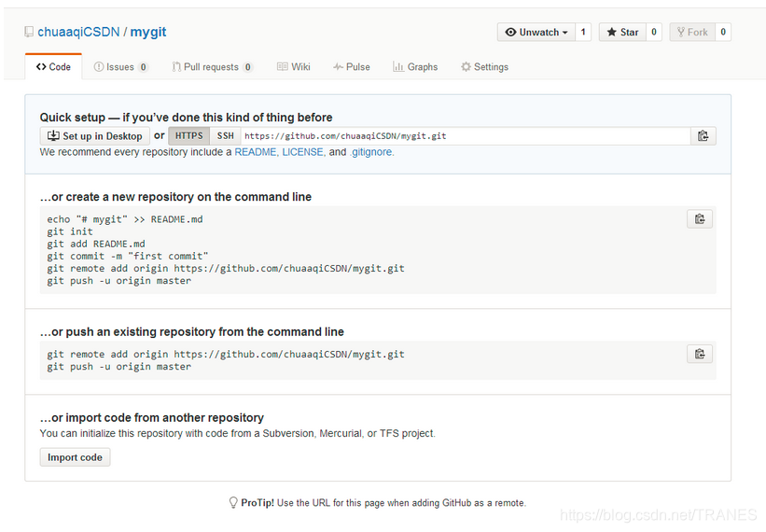Click the '...or import code from another repository' heading
The height and width of the screenshot is (532, 766).
point(152,418)
